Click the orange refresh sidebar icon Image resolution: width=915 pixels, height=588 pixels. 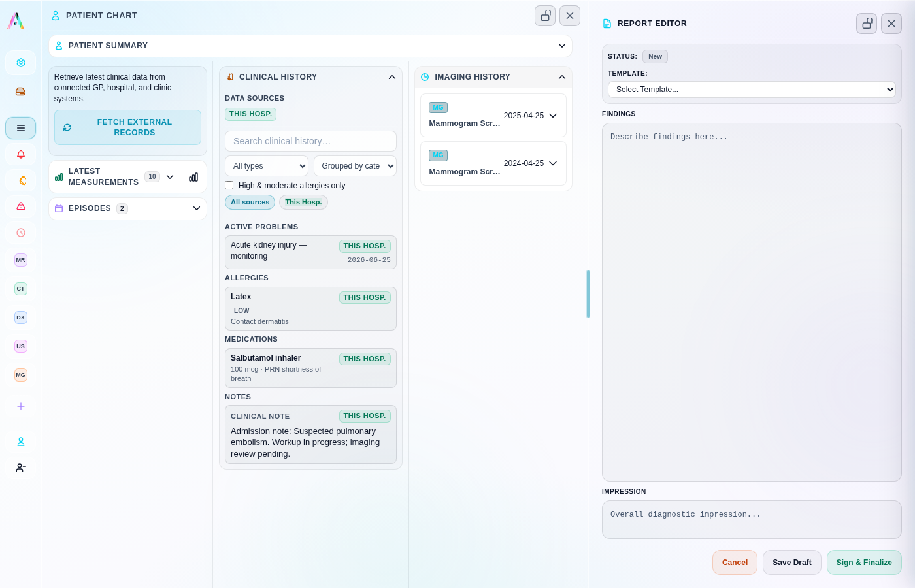21,180
